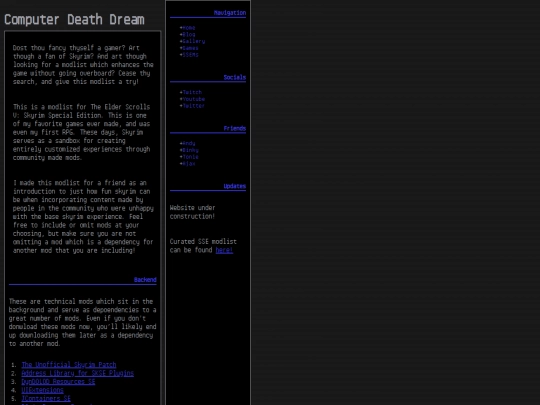Screen dimensions: 540x405
Task: Click the Computer Death Dream page title
Action: coord(74,20)
